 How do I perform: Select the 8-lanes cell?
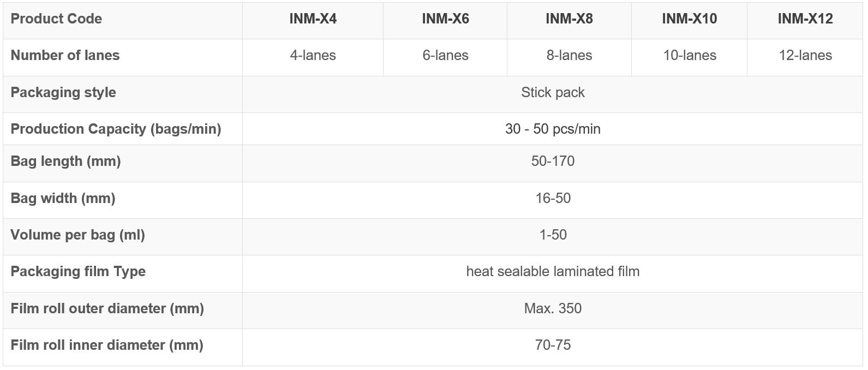coord(569,56)
